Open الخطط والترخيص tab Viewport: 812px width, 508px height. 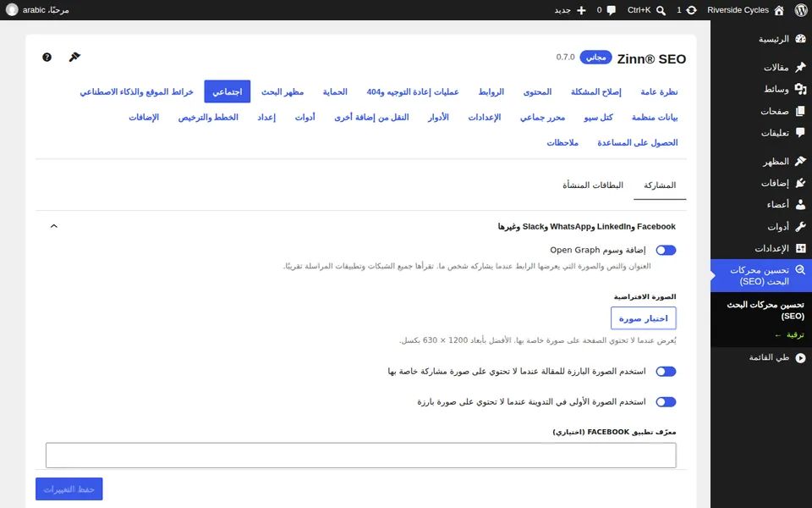coord(208,117)
